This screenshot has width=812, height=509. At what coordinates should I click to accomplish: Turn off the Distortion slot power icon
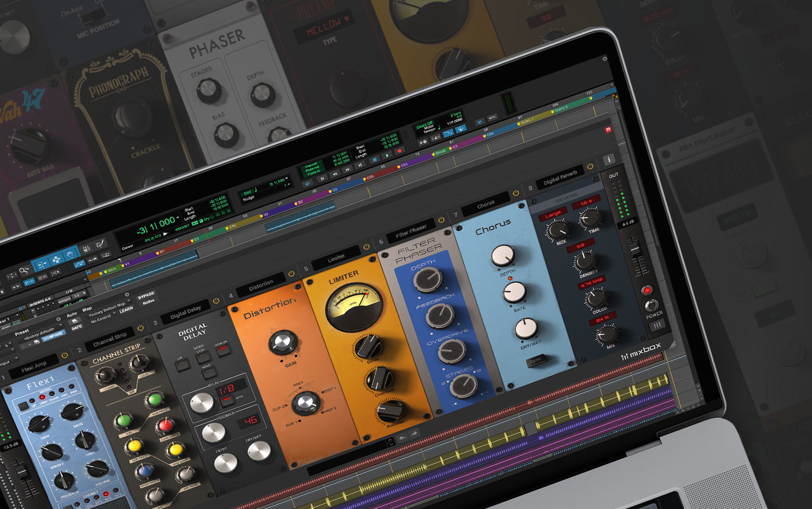click(x=291, y=273)
